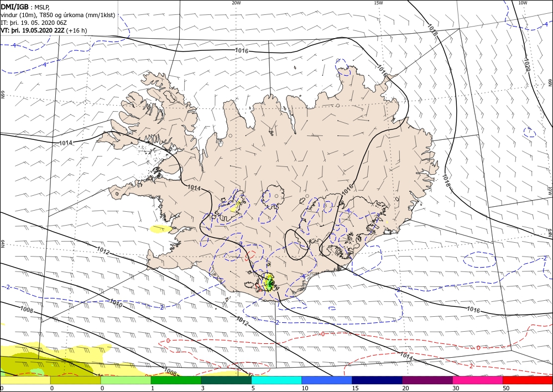Screen dimensions: 553x392
Task: Click the "1016" label north of Iceland
Action: [x=242, y=51]
